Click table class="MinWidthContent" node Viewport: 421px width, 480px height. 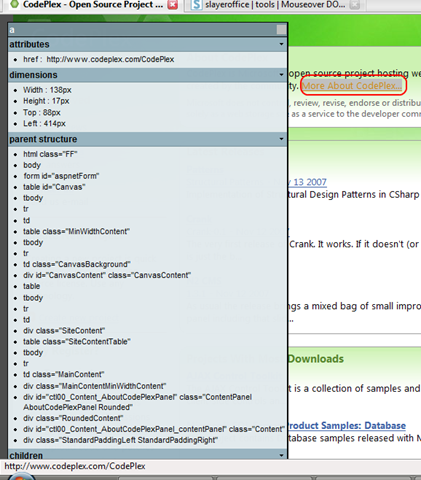tap(76, 231)
